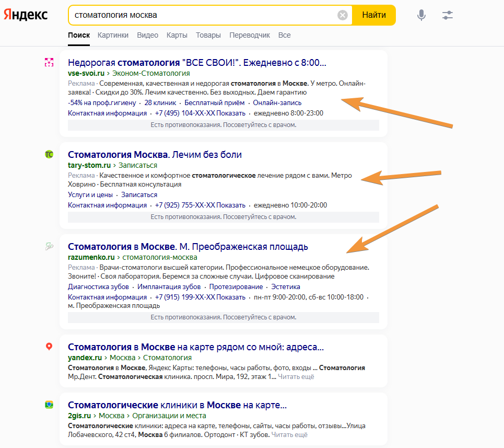Click the tary-stom.ru green favicon
This screenshot has height=448, width=504.
pos(49,154)
